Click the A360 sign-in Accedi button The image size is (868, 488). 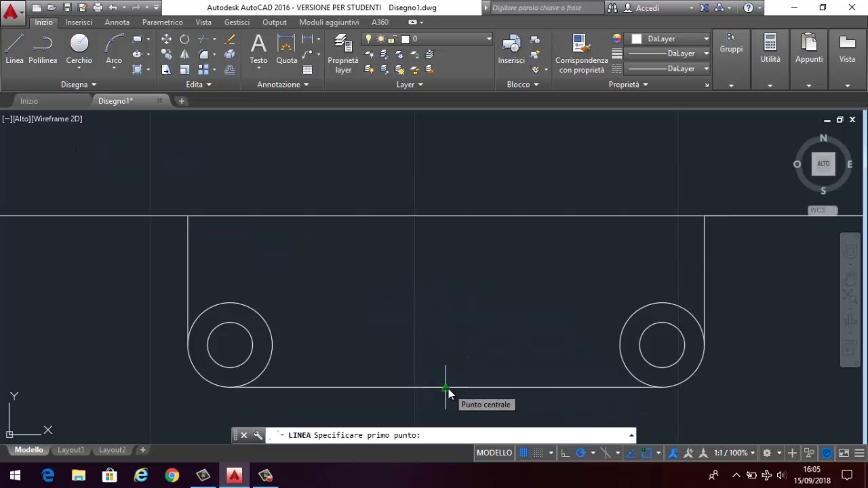click(x=648, y=8)
